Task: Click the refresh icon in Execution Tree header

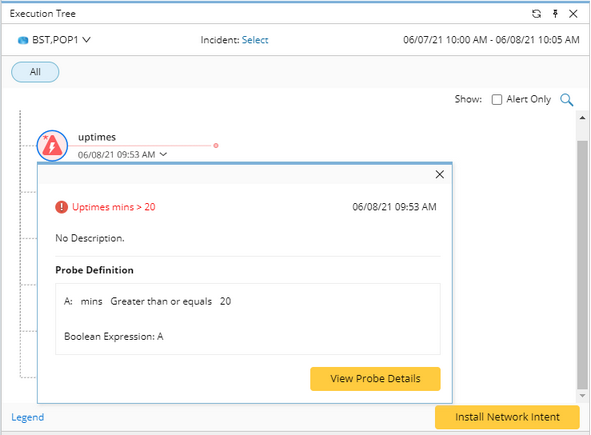Action: (x=536, y=14)
